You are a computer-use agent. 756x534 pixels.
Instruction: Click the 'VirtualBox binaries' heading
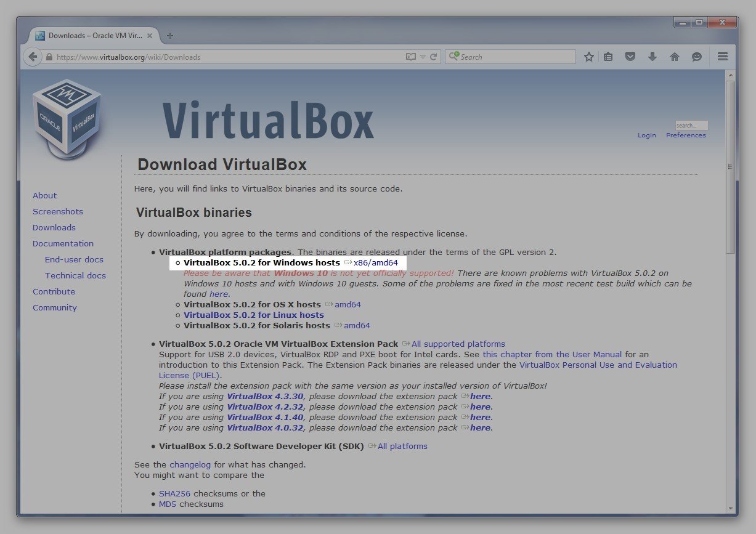click(x=194, y=212)
